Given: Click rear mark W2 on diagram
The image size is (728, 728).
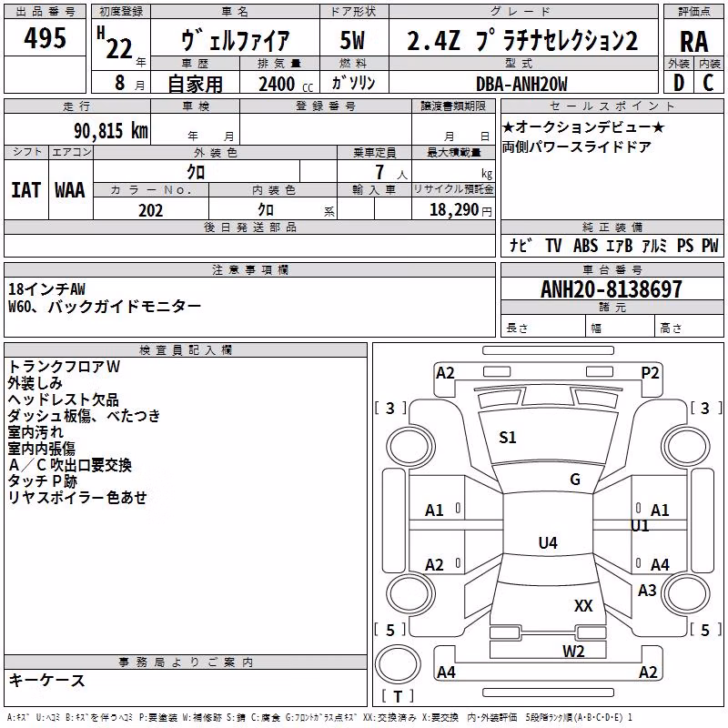Looking at the screenshot, I should tap(573, 651).
